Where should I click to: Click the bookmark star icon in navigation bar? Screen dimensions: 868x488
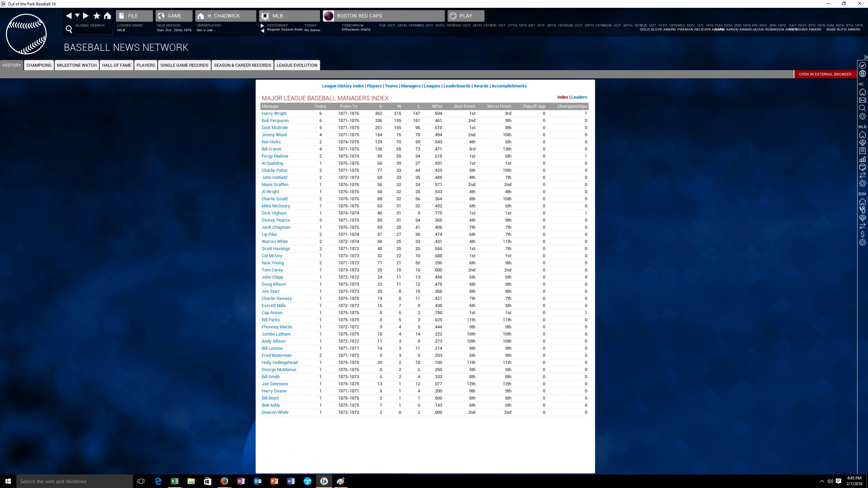click(97, 16)
